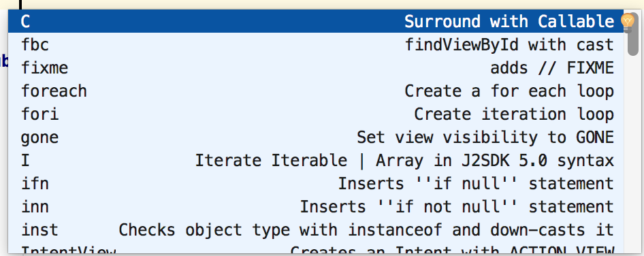Choose the fbc findViewById with cast entry

tap(317, 44)
